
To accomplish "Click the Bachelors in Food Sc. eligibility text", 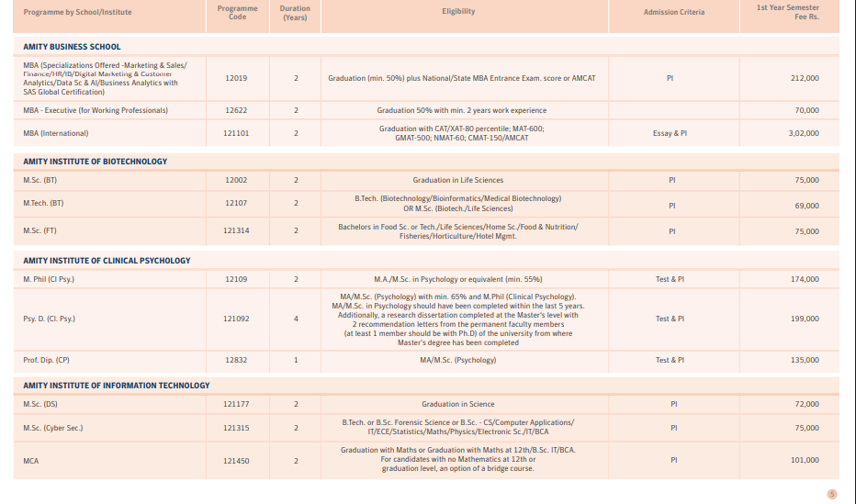I will [458, 231].
